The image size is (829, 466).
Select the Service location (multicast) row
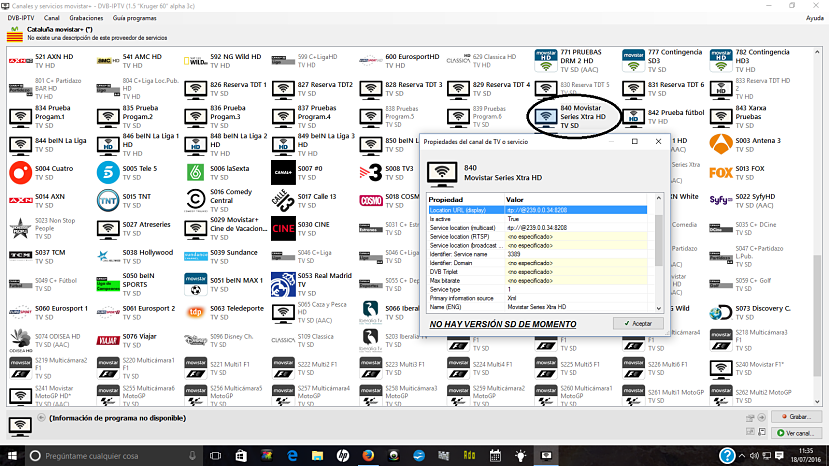(537, 227)
